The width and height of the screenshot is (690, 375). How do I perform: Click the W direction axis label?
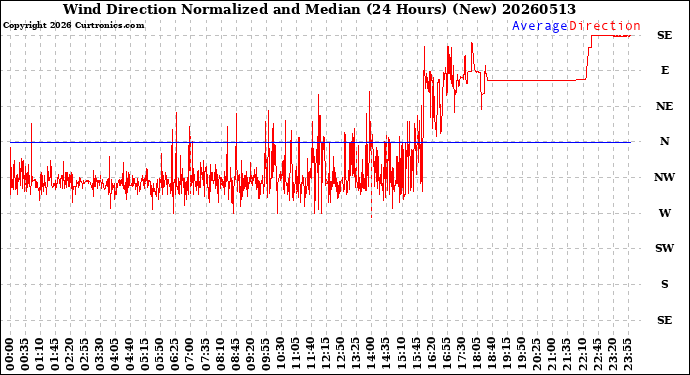pyautogui.click(x=664, y=213)
